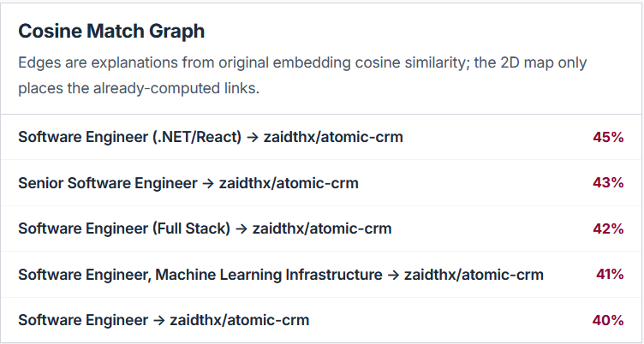Viewport: 644px width, 344px height.
Task: Open the Software Engineer (Full Stack) row
Action: pos(321,228)
